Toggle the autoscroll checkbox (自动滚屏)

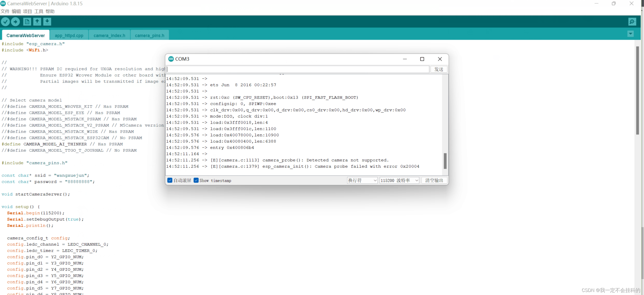(x=170, y=180)
